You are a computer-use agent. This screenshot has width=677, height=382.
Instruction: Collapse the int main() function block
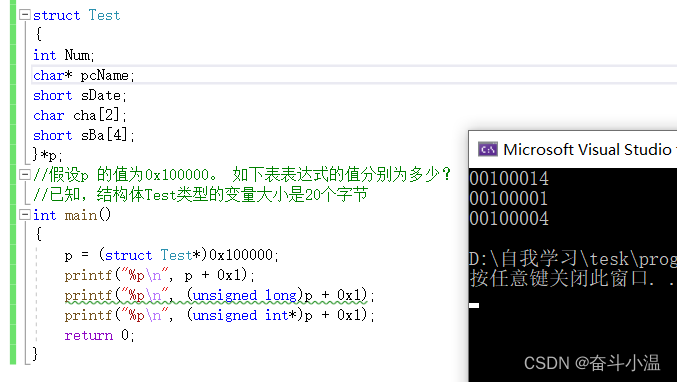coord(25,215)
